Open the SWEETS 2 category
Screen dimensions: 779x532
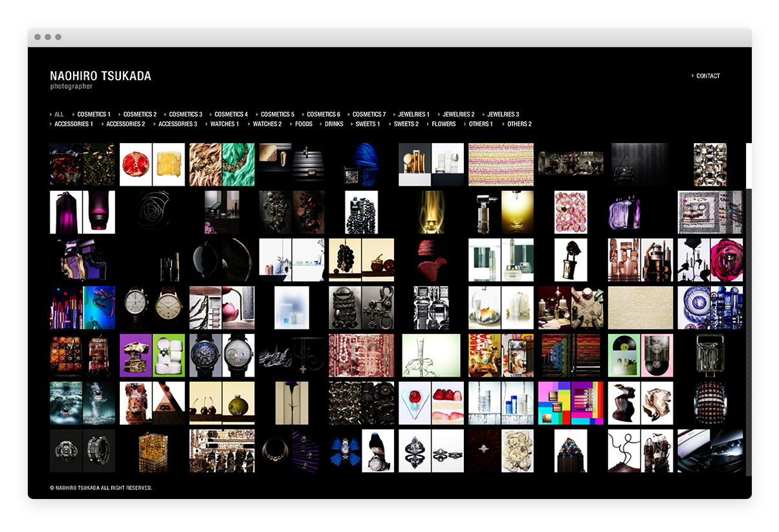pos(406,124)
